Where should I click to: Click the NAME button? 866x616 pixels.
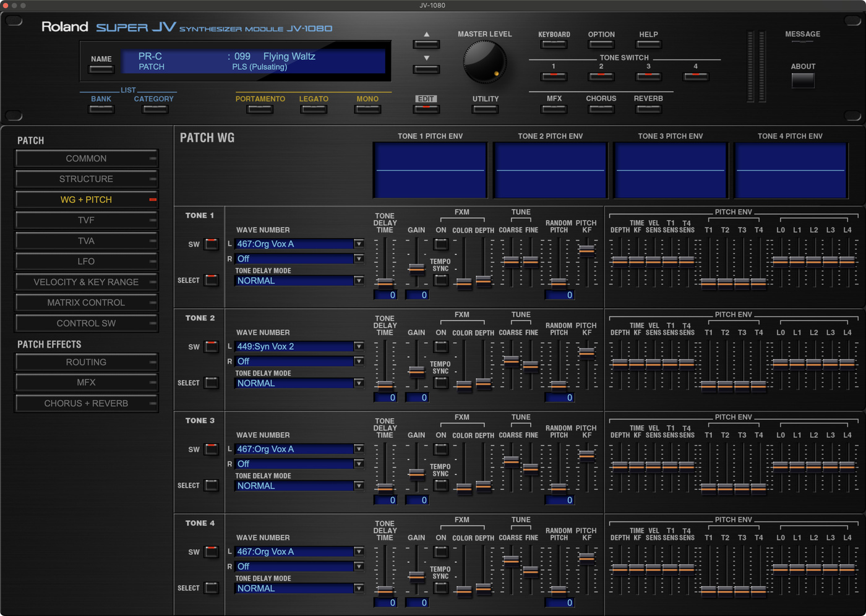tap(101, 69)
